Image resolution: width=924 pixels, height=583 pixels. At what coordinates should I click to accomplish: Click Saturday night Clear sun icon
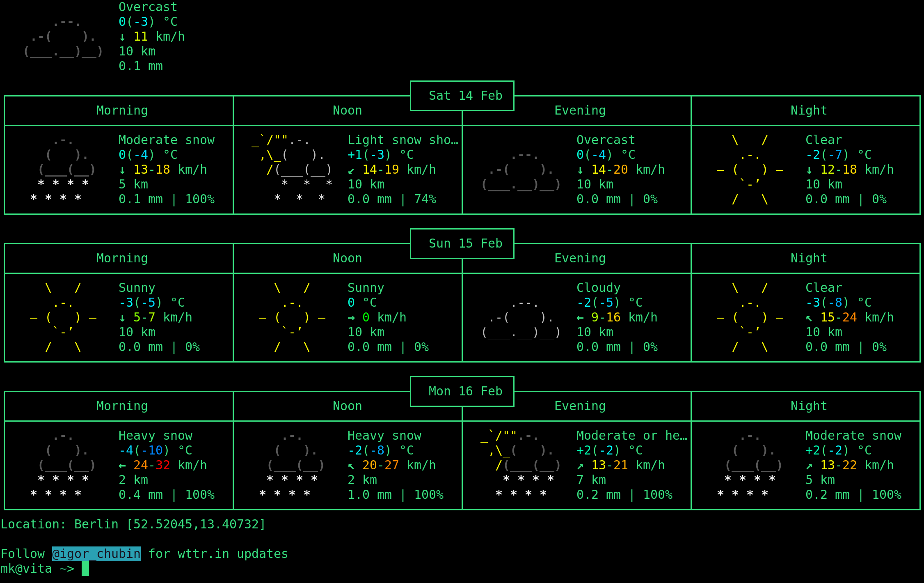(x=750, y=170)
